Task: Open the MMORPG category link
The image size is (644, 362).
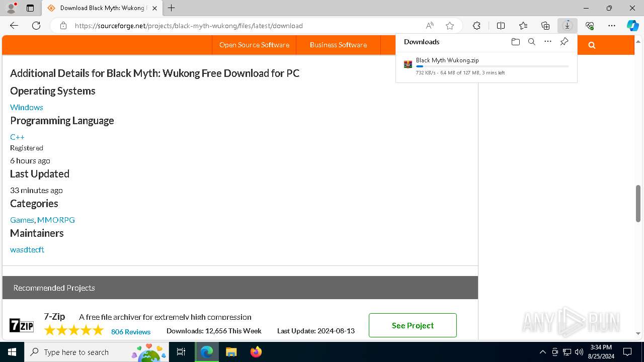Action: click(x=56, y=220)
